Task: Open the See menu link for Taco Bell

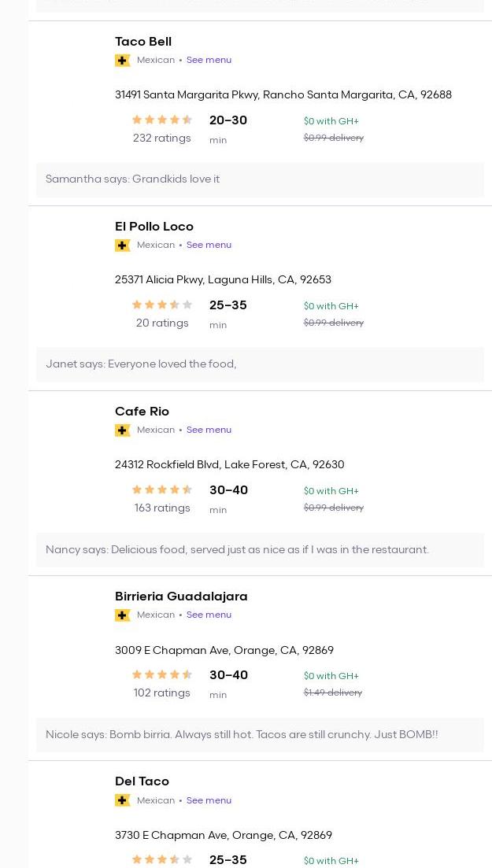Action: [x=209, y=60]
